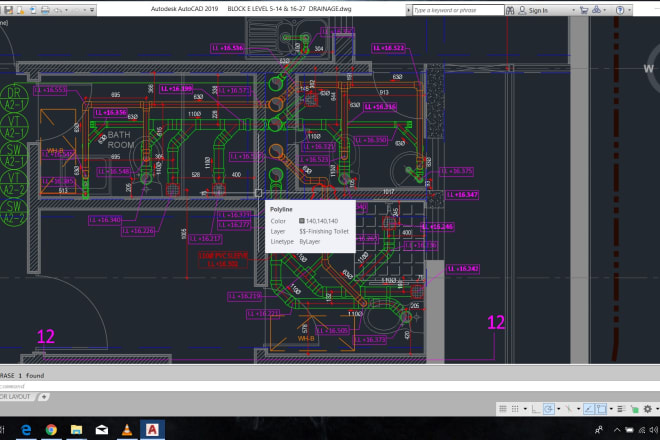Click 'ByLayer' linetype value in tooltip
This screenshot has height=440, width=660.
pos(310,242)
